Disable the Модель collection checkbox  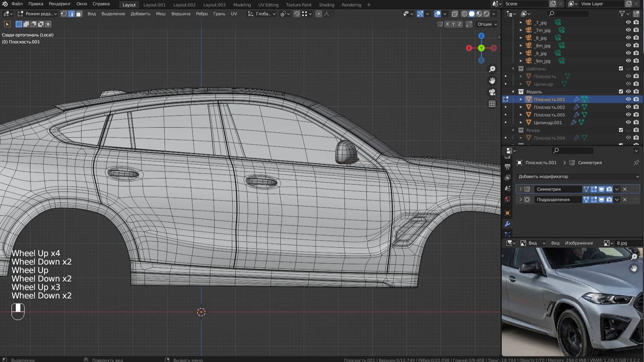click(621, 92)
